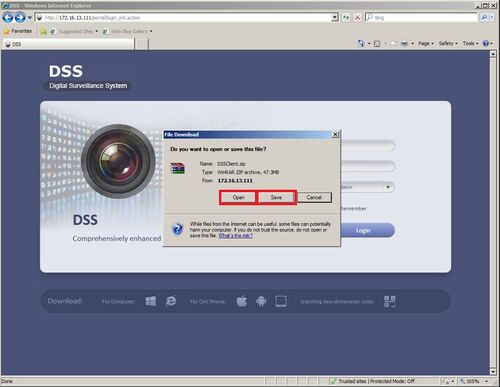
Task: Expand the user type dropdown on login form
Action: click(x=388, y=187)
